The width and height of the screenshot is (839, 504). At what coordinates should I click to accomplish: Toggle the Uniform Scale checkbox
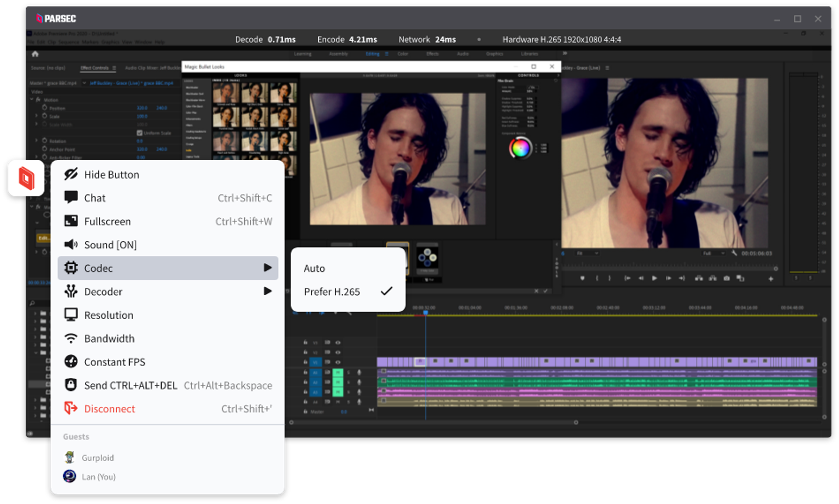139,133
